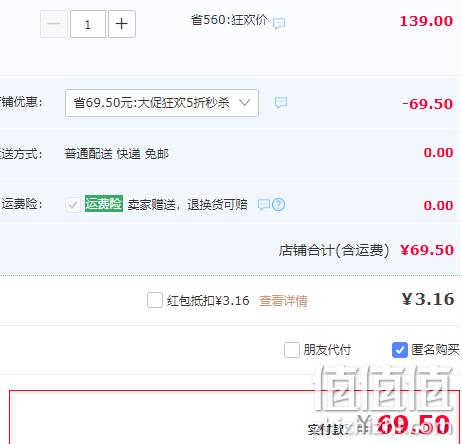Click the plus quantity stepper button
The image size is (462, 444).
pyautogui.click(x=122, y=24)
